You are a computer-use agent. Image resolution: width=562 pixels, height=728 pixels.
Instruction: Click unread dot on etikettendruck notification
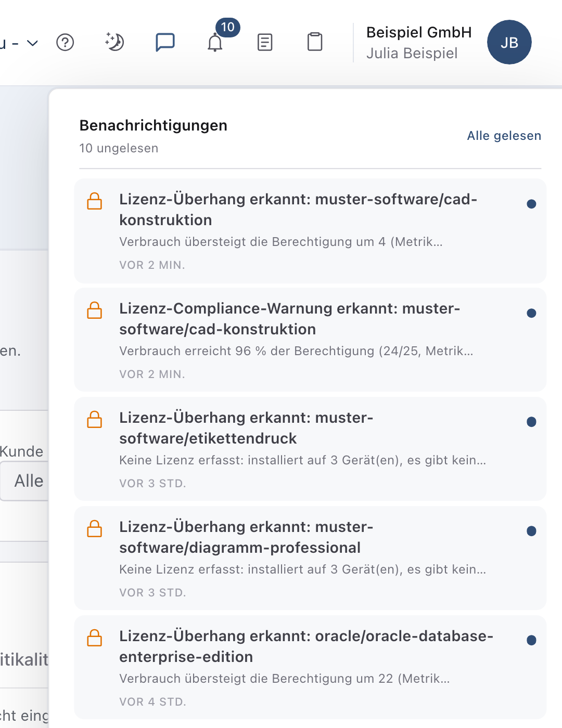click(531, 422)
